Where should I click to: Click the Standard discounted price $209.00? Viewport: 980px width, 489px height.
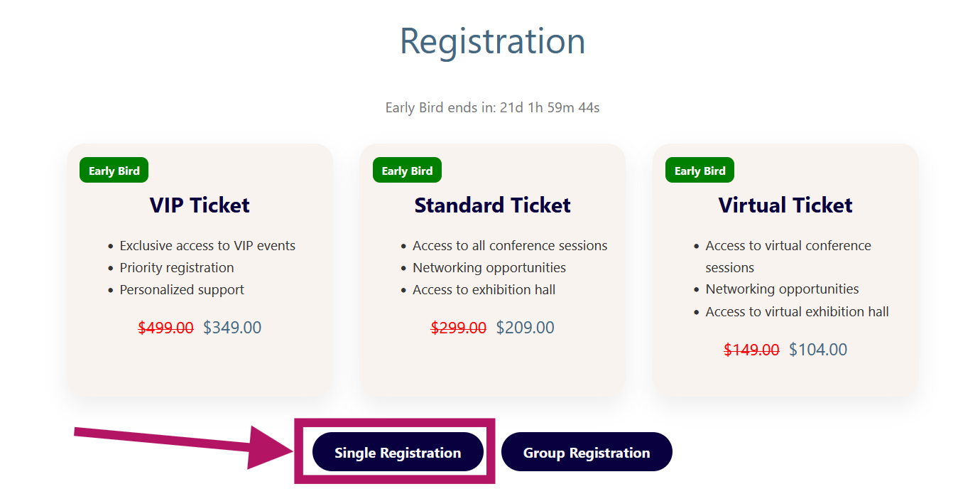click(x=525, y=328)
